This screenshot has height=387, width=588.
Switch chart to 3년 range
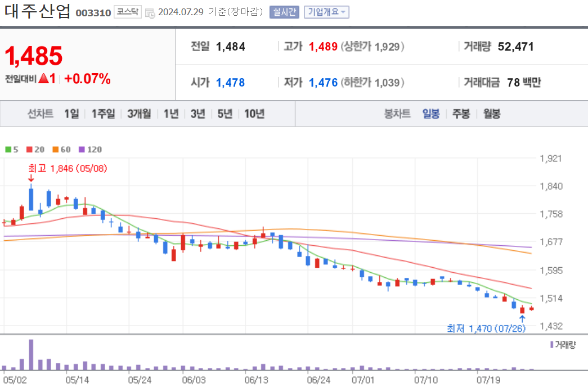(198, 114)
